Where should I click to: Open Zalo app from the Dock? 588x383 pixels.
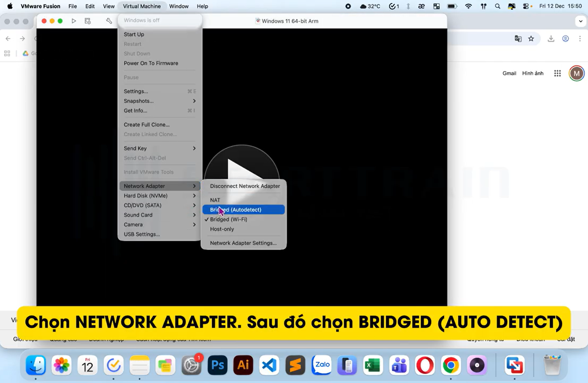(321, 365)
